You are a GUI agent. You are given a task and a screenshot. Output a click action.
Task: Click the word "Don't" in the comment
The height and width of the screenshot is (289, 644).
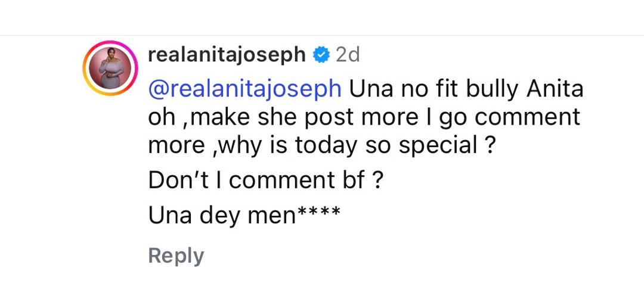[x=177, y=181]
